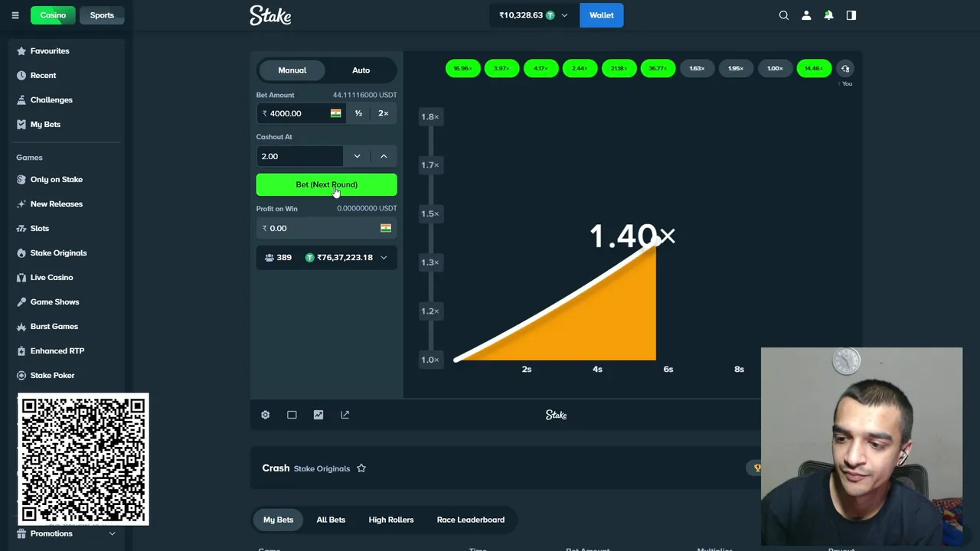Viewport: 980px width, 551px height.
Task: Expand the total bets ₹76,37,223.18 list
Action: tap(384, 258)
